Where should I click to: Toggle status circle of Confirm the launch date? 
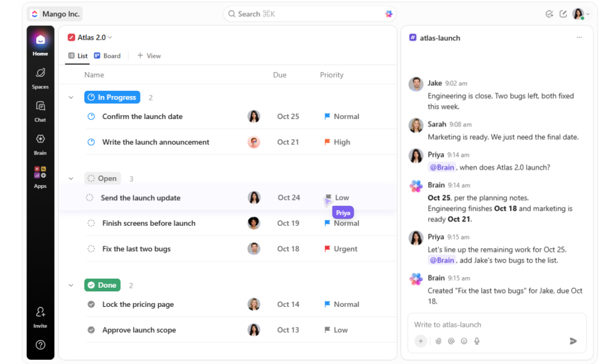[x=91, y=117]
